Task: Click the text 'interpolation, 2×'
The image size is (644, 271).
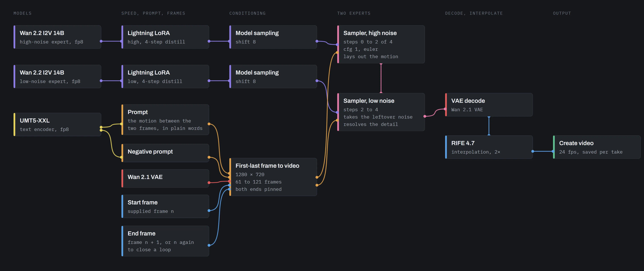Action: point(476,152)
